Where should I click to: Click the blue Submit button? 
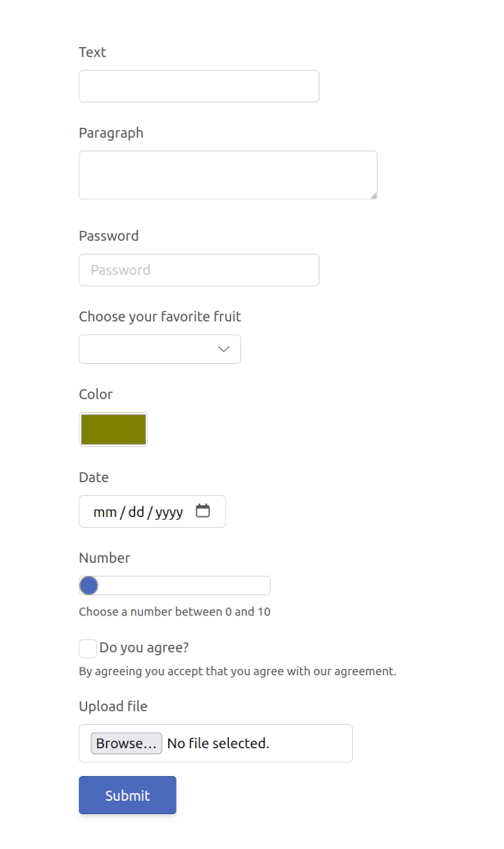pyautogui.click(x=128, y=795)
